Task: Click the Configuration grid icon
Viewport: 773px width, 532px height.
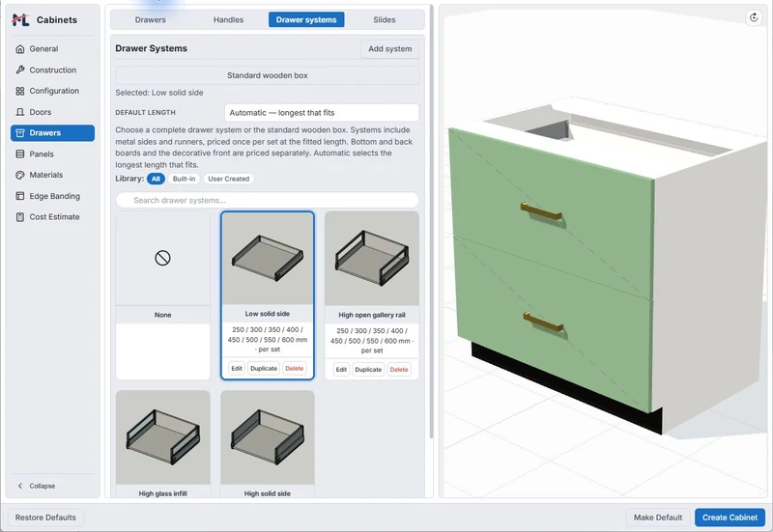Action: (x=19, y=91)
